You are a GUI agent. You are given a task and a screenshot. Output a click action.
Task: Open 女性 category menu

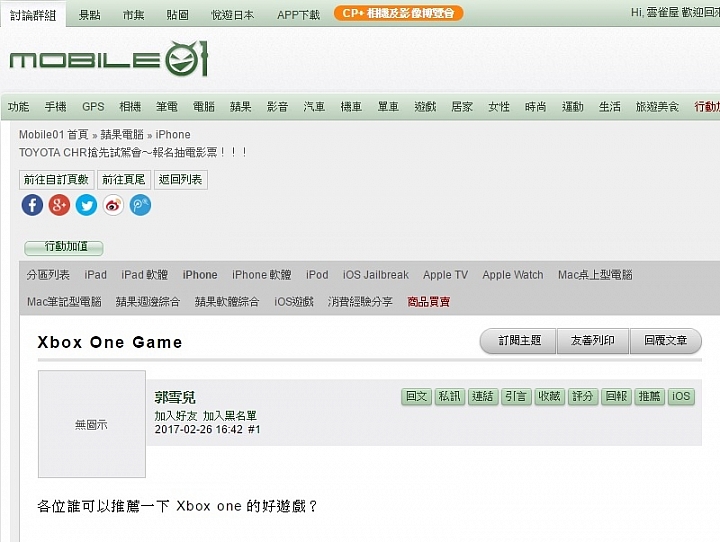pyautogui.click(x=499, y=107)
